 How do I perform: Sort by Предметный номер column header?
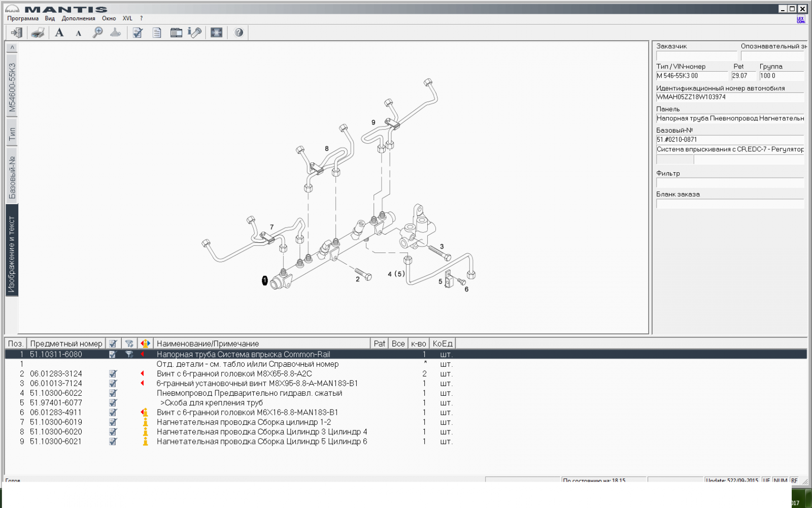coord(66,344)
